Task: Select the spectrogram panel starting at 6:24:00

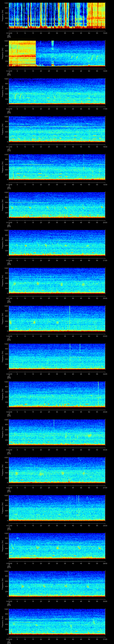Action: [x=57, y=394]
